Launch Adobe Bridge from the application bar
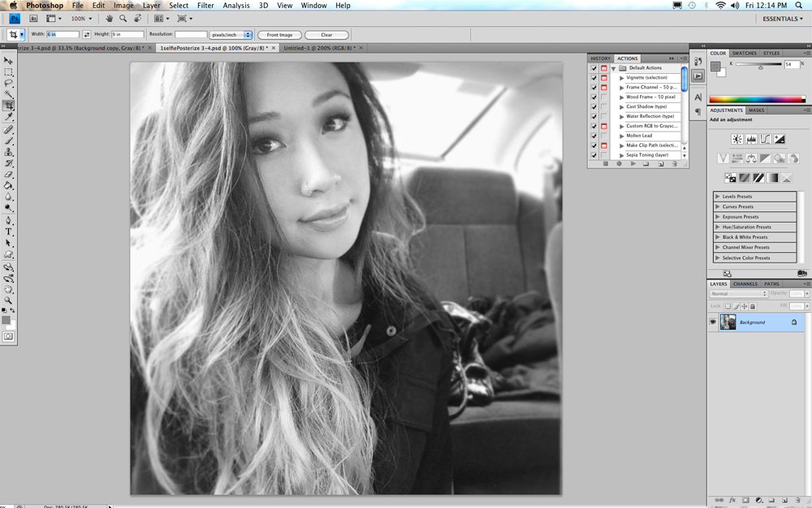Viewport: 812px width, 508px height. pyautogui.click(x=33, y=19)
